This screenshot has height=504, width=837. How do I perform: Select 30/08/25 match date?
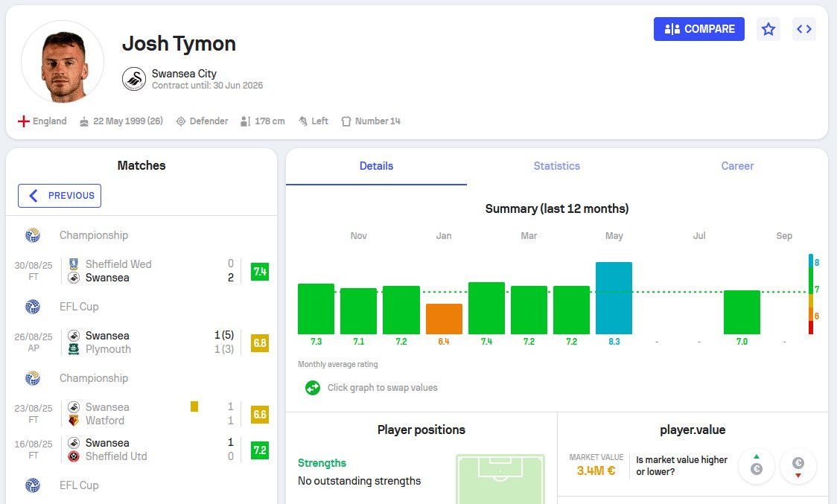click(34, 265)
